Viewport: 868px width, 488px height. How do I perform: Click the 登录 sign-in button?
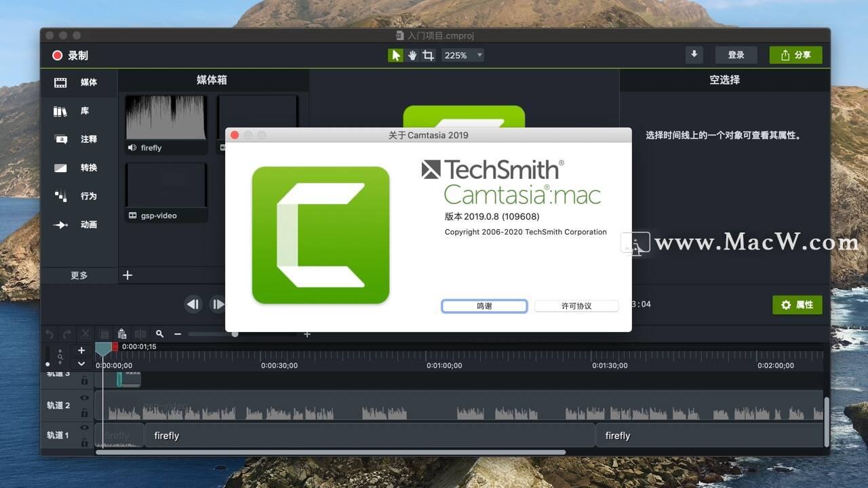(x=736, y=55)
